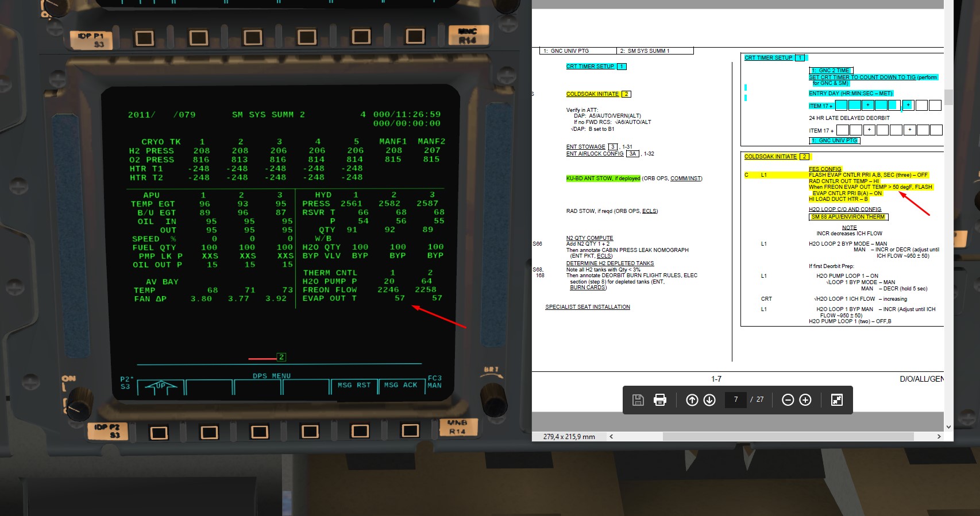Click the fit-to-page icon in PDF toolbar

tap(837, 400)
